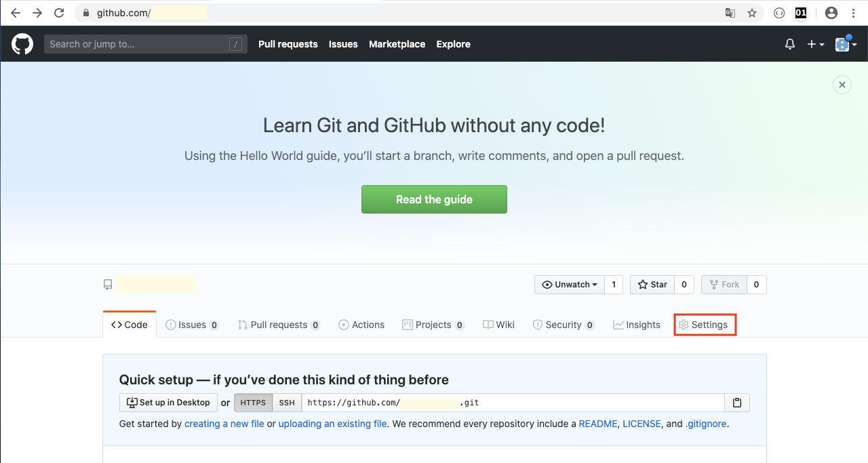Image resolution: width=868 pixels, height=463 pixels.
Task: Reload the page
Action: (x=59, y=13)
